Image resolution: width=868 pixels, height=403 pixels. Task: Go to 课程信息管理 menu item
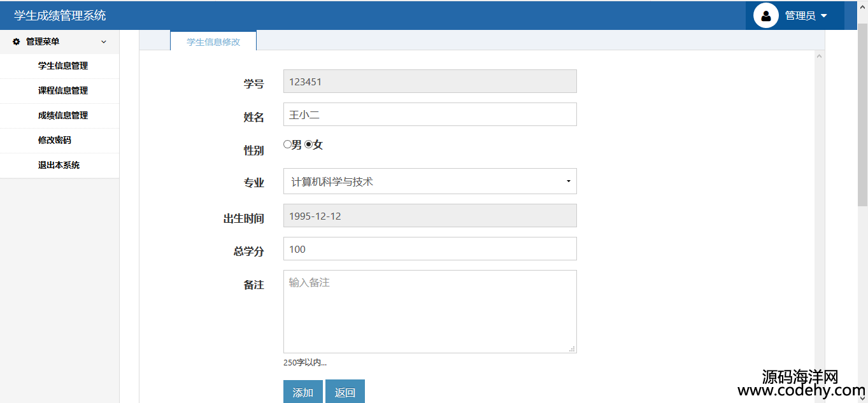[62, 90]
